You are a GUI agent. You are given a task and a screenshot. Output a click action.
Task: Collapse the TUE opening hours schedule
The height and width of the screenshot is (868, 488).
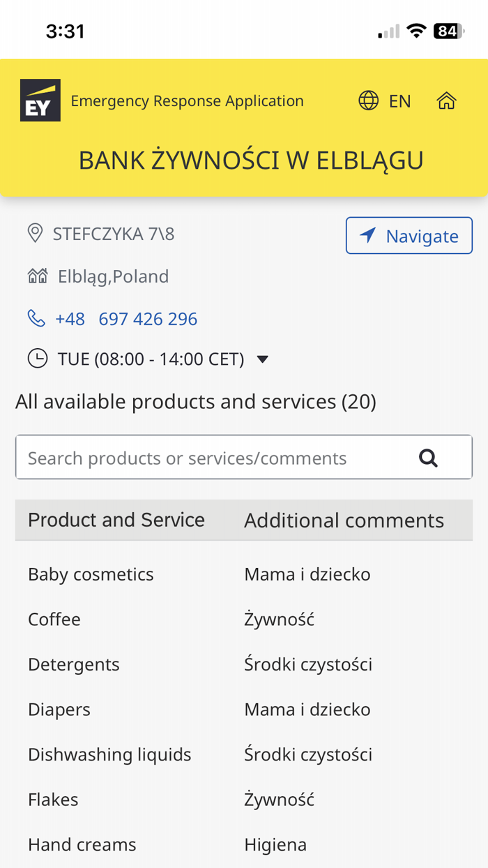[264, 358]
